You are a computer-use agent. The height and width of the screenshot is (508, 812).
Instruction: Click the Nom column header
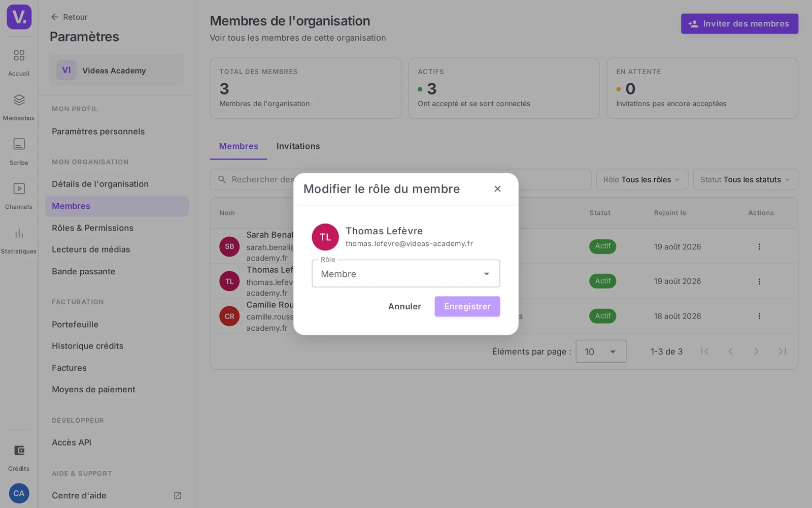pos(227,213)
